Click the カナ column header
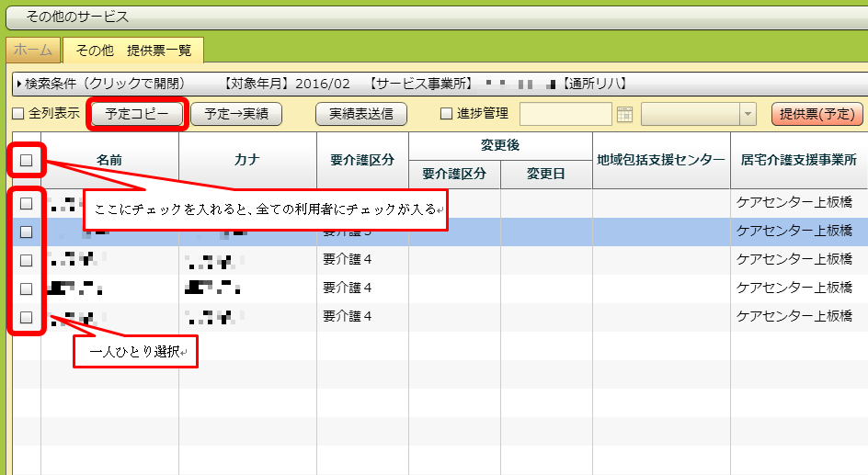The image size is (868, 475). [247, 160]
